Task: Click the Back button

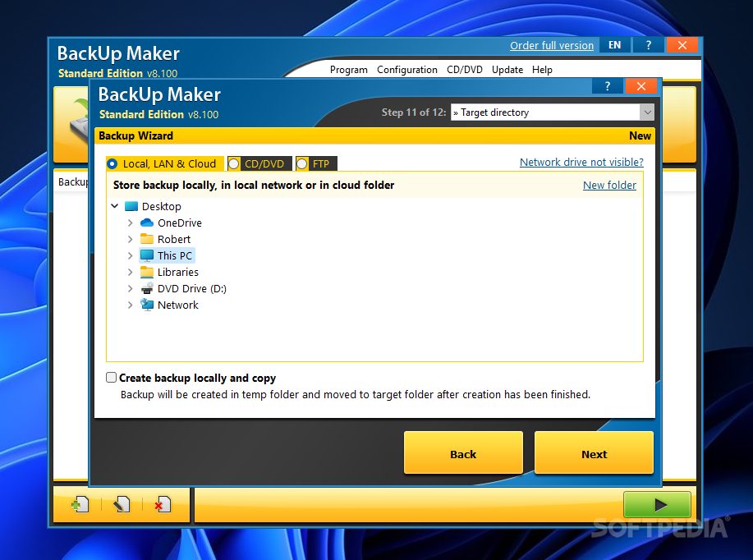Action: pyautogui.click(x=463, y=453)
